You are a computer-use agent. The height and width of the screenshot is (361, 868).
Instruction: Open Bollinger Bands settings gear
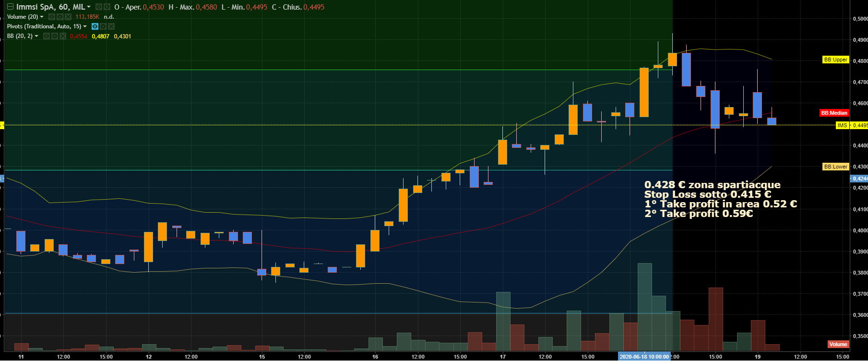point(55,36)
